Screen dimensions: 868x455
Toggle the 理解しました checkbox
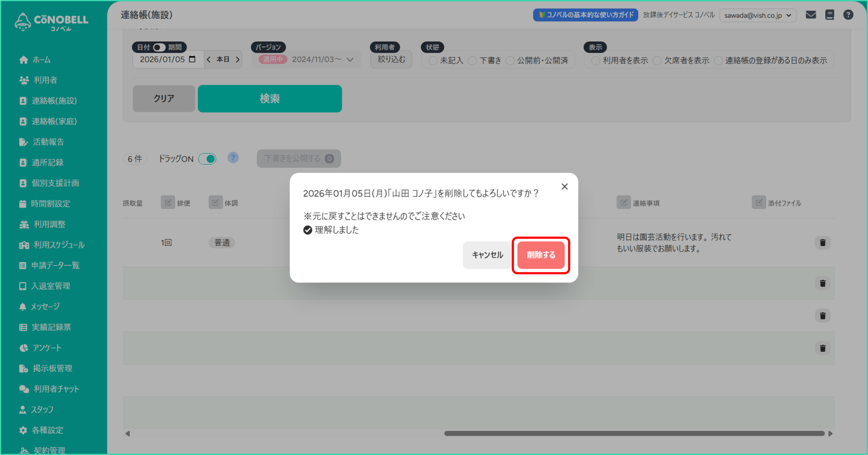point(308,230)
